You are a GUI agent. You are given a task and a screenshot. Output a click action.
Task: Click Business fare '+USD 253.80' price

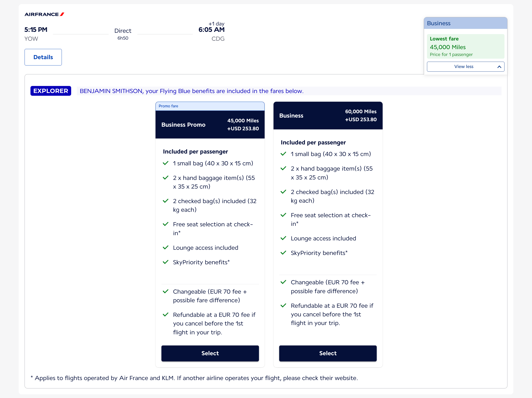coord(361,120)
